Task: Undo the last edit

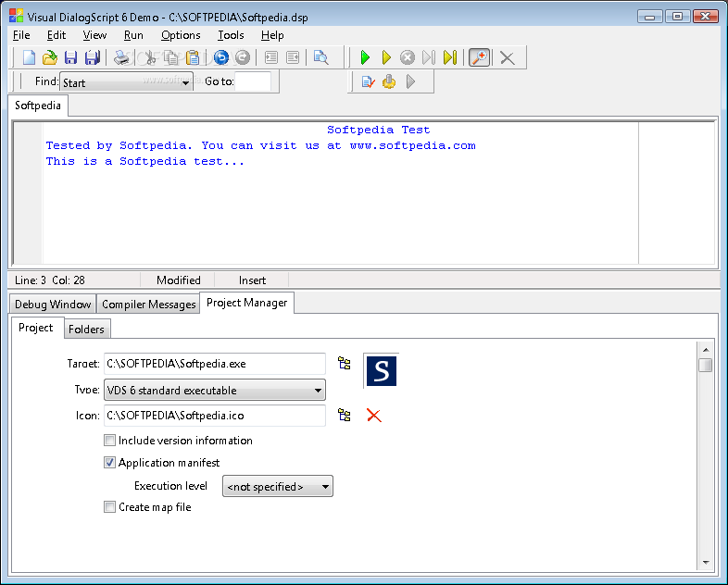Action: [221, 57]
